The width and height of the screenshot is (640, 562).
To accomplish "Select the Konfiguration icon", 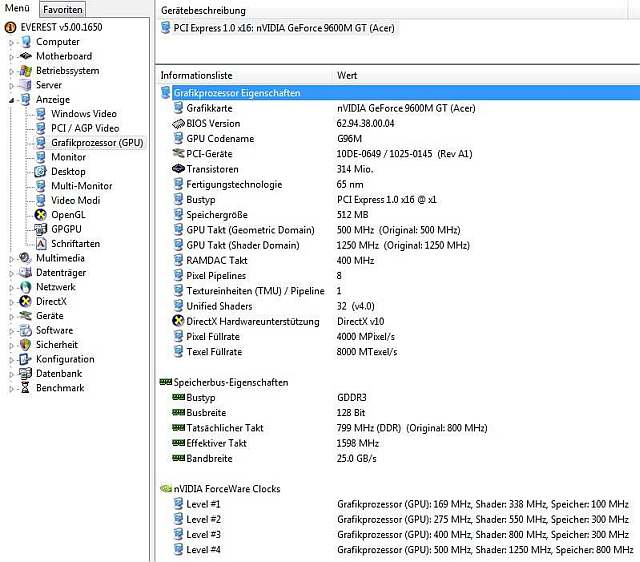I will click(25, 359).
